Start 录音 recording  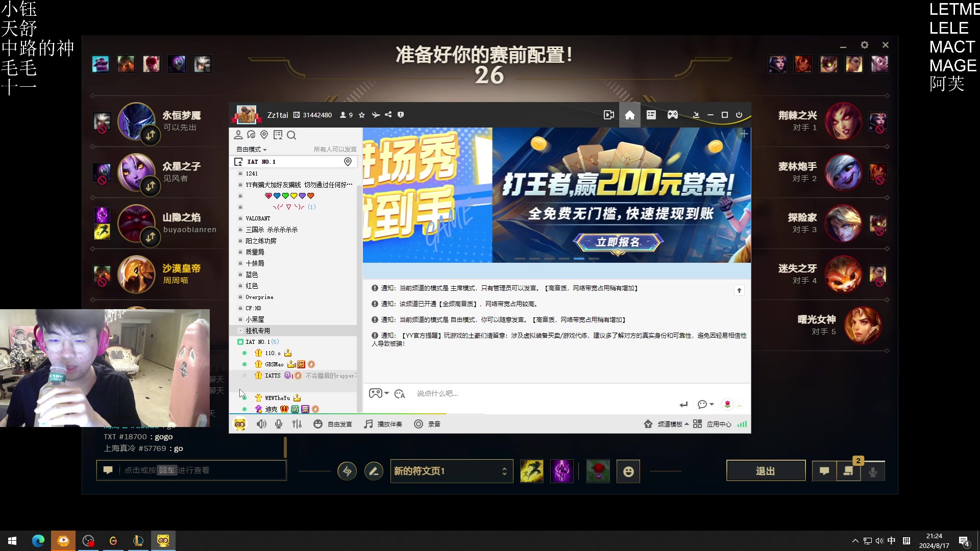(x=427, y=424)
